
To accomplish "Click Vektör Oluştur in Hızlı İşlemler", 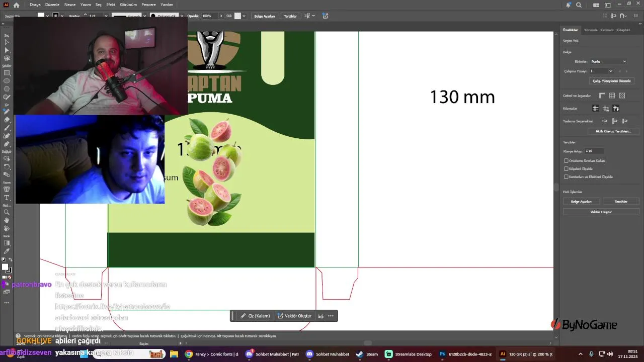I will pyautogui.click(x=601, y=212).
